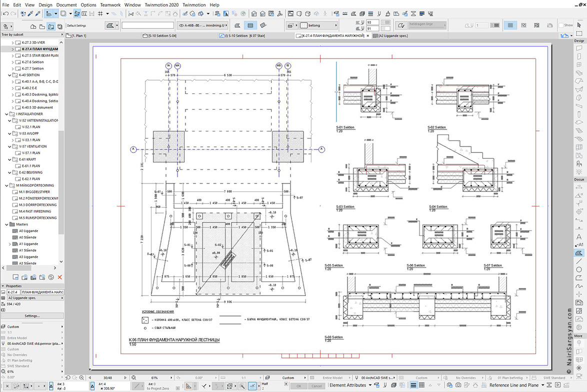Select the Spline tool in toolbox
Image resolution: width=587 pixels, height=392 pixels.
pos(579,286)
